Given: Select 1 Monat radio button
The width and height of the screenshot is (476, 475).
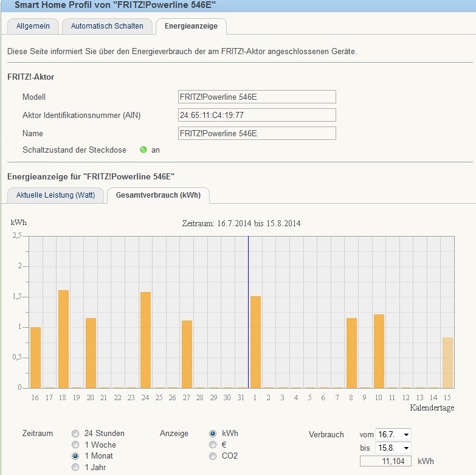Looking at the screenshot, I should (75, 456).
